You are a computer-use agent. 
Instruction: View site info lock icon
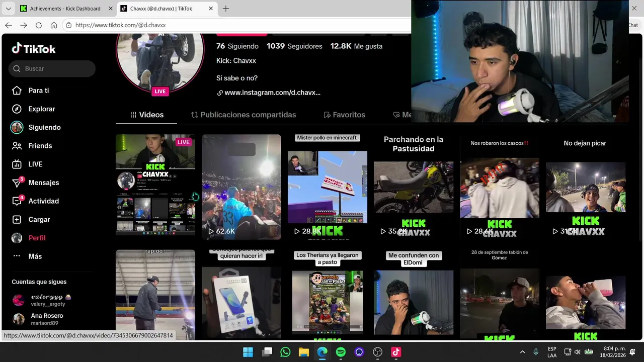[69, 25]
